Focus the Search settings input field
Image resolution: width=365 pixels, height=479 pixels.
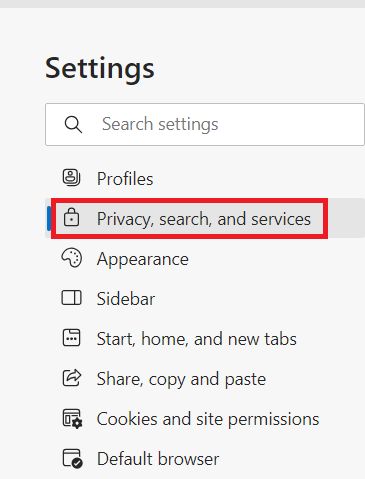205,124
